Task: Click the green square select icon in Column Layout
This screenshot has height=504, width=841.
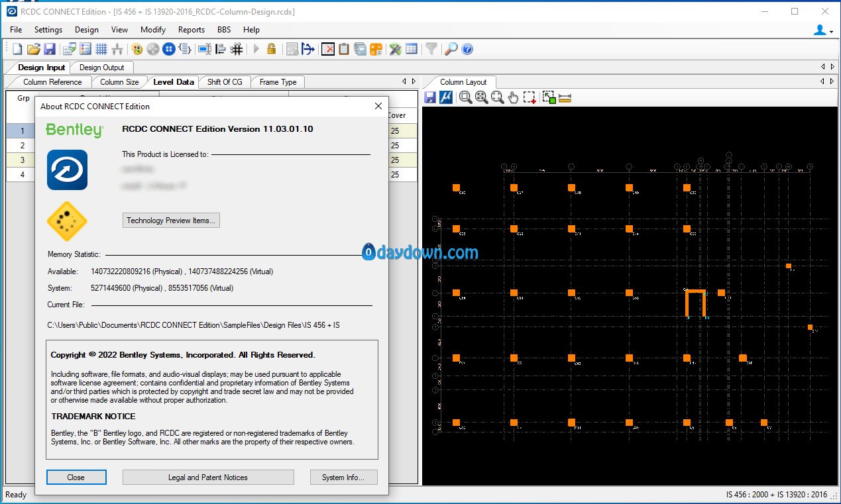Action: [x=549, y=97]
